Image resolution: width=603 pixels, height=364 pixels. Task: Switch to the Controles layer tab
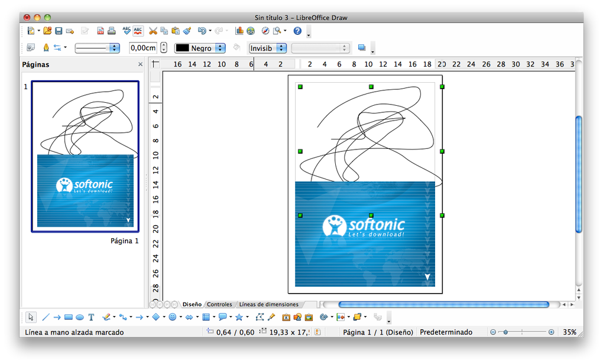(219, 304)
